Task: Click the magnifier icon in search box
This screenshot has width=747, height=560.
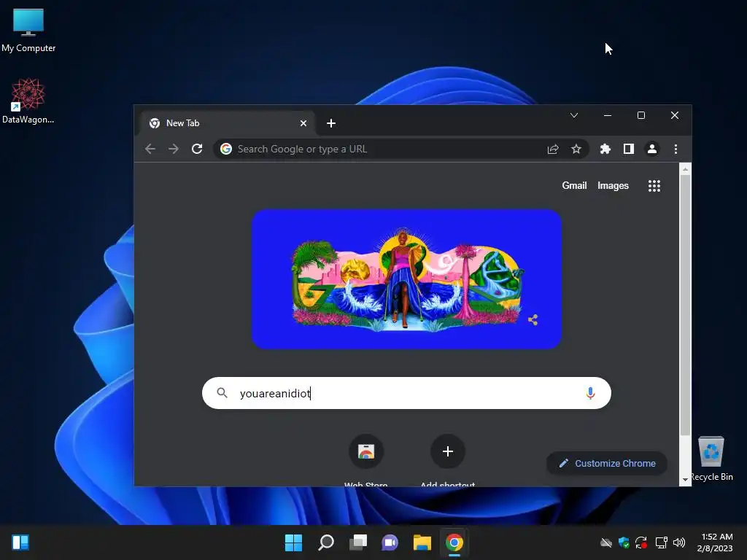Action: [222, 393]
